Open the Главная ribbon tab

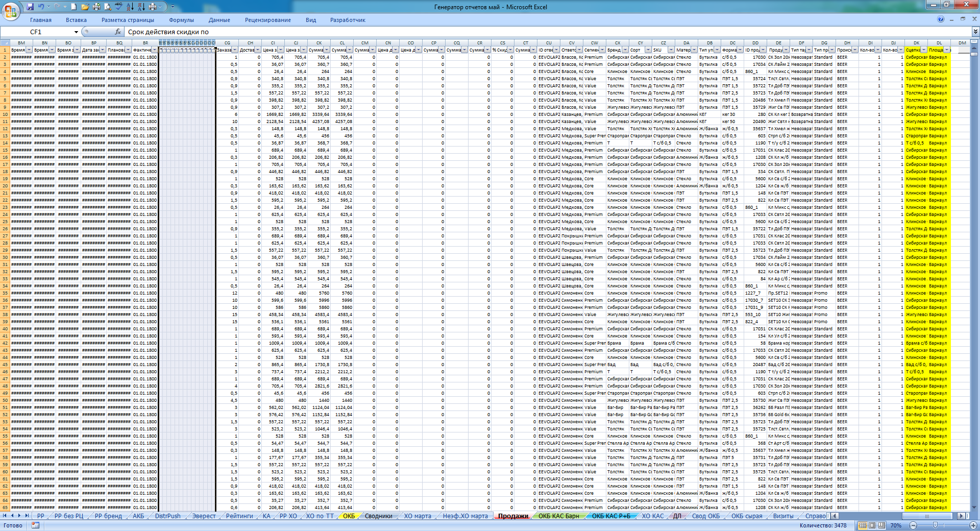click(41, 20)
